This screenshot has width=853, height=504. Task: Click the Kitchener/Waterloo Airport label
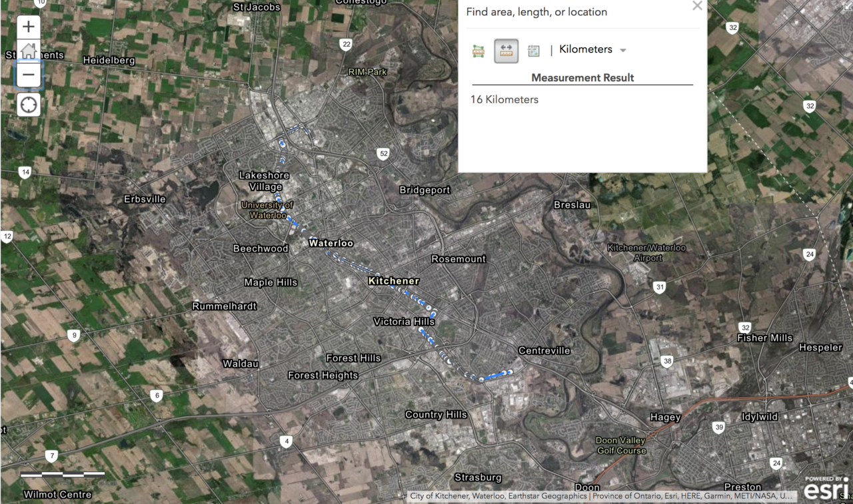point(646,252)
